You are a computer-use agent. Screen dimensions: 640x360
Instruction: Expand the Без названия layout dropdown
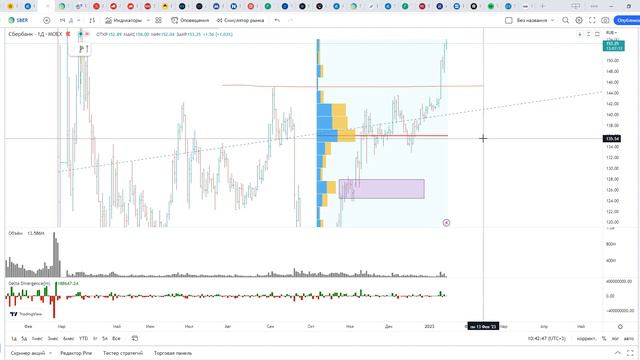(x=553, y=20)
